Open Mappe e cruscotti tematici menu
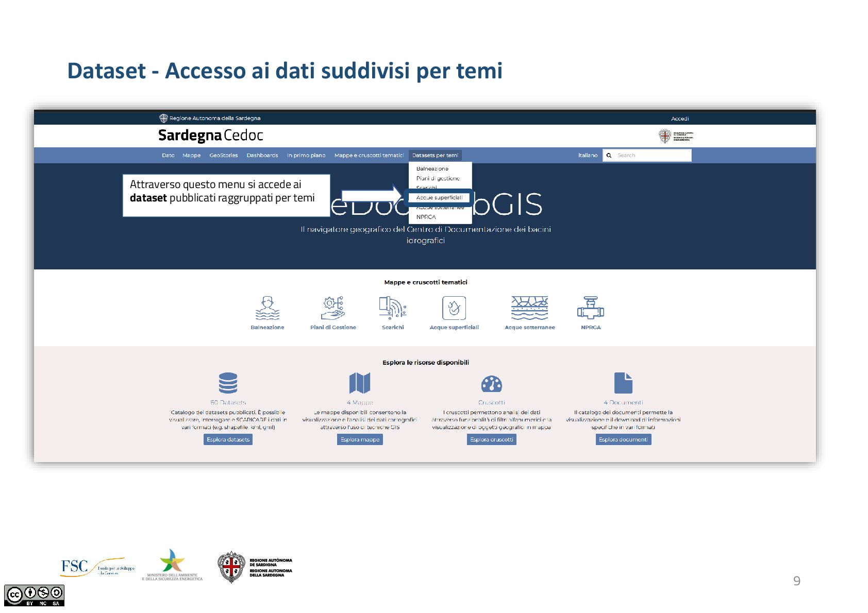The image size is (868, 613). coord(369,155)
